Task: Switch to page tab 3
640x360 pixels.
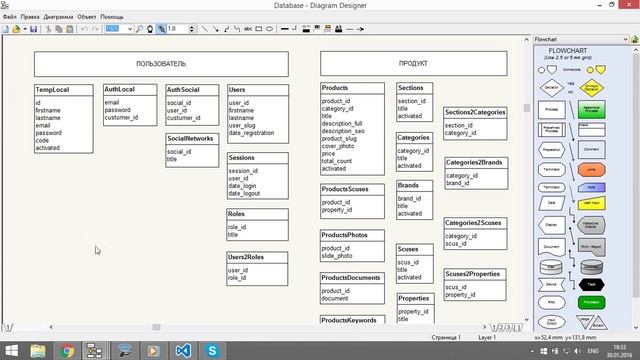Action: click(509, 327)
